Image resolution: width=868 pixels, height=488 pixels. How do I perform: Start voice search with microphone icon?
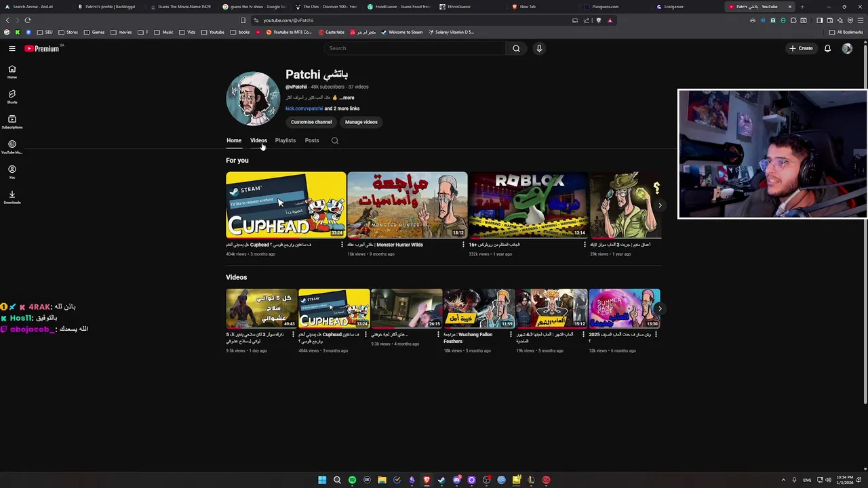point(539,48)
